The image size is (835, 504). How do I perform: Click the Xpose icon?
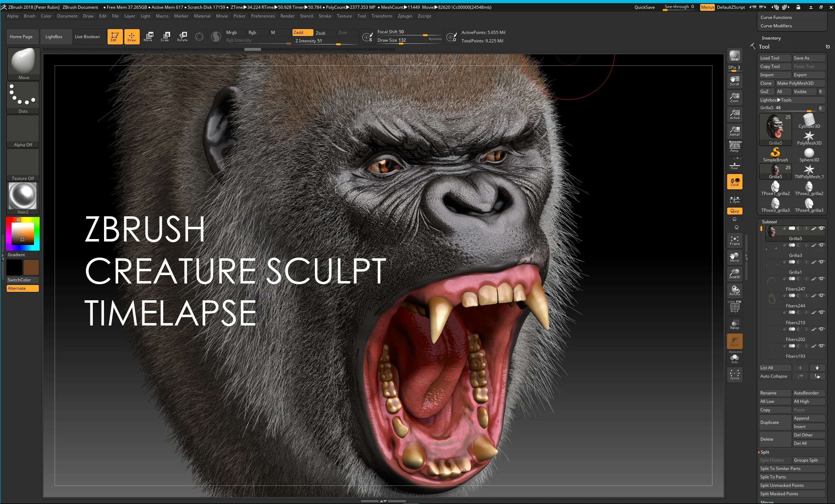point(734,375)
